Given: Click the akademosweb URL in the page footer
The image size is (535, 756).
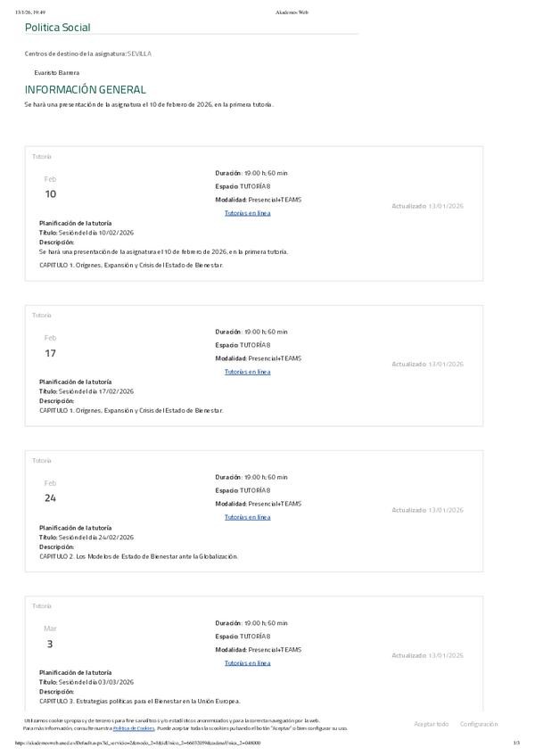Looking at the screenshot, I should (x=138, y=742).
